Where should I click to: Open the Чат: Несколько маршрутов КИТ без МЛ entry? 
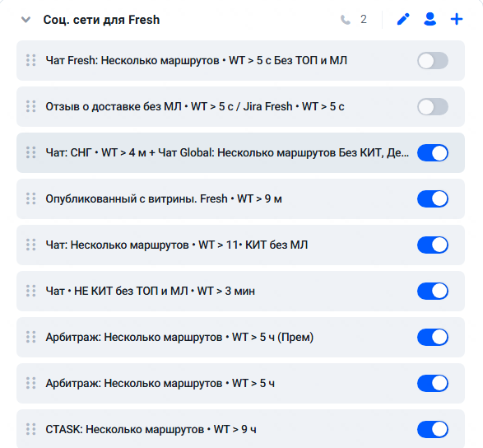(x=240, y=245)
